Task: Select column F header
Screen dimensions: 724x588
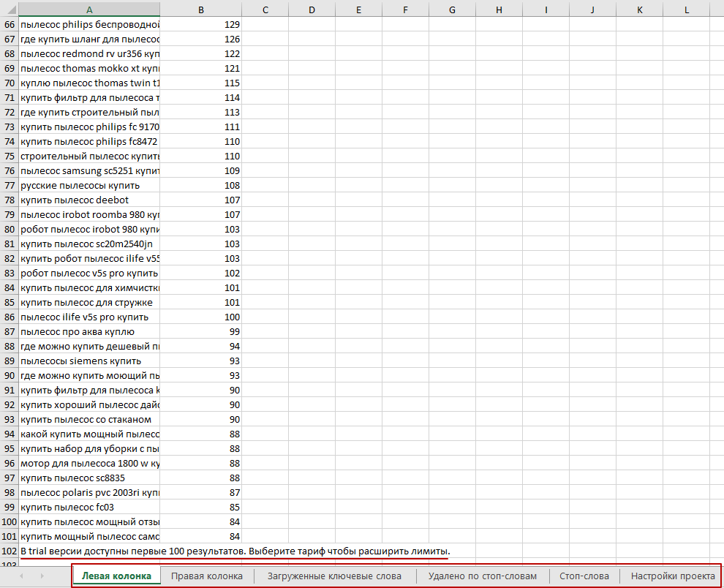Action: point(405,10)
